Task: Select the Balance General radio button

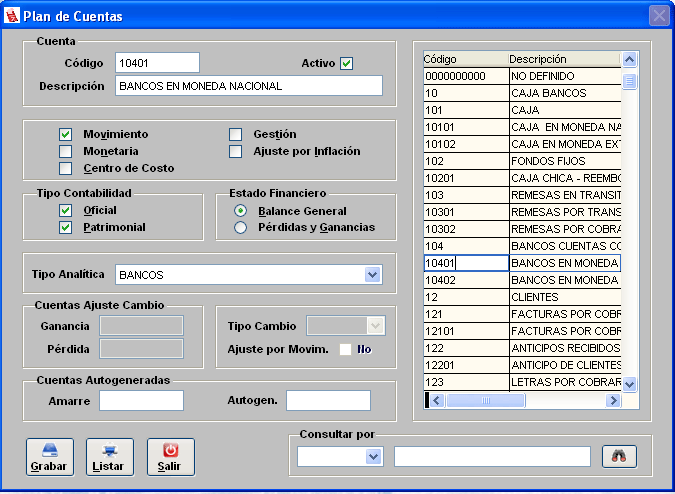Action: (240, 211)
